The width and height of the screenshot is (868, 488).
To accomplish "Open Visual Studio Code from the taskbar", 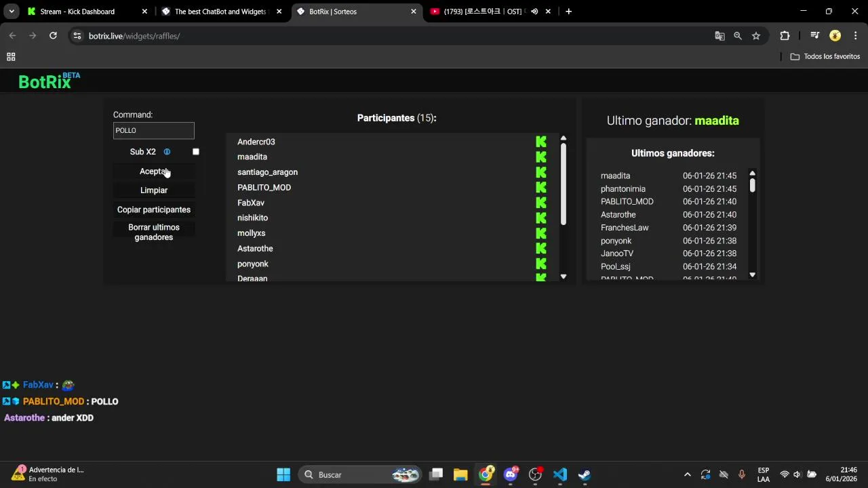I will [x=560, y=474].
